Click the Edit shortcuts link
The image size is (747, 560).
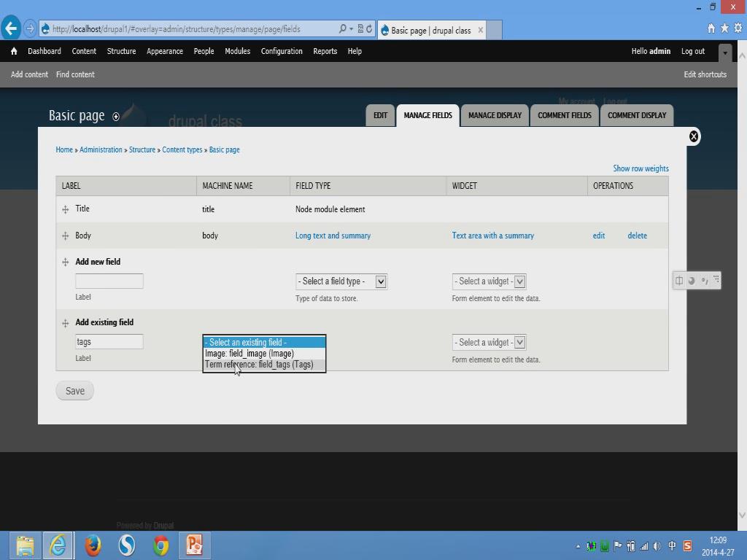(x=705, y=74)
